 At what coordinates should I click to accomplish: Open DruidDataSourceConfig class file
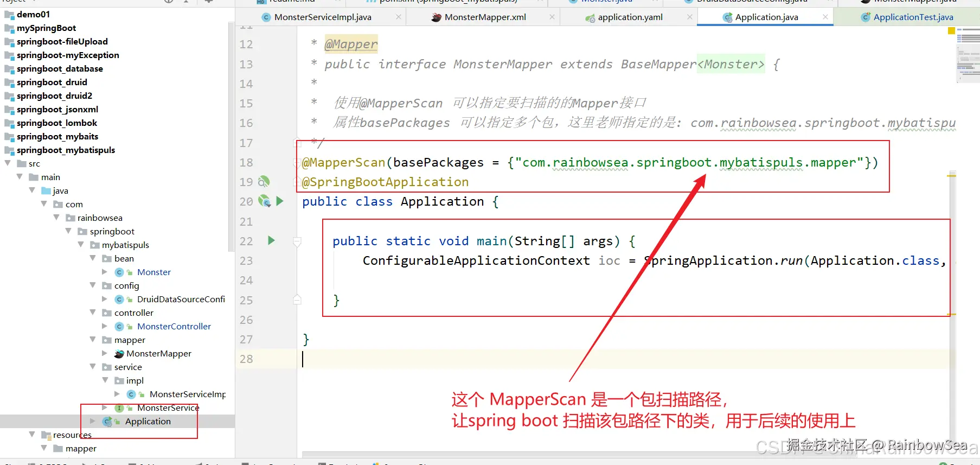pyautogui.click(x=181, y=299)
